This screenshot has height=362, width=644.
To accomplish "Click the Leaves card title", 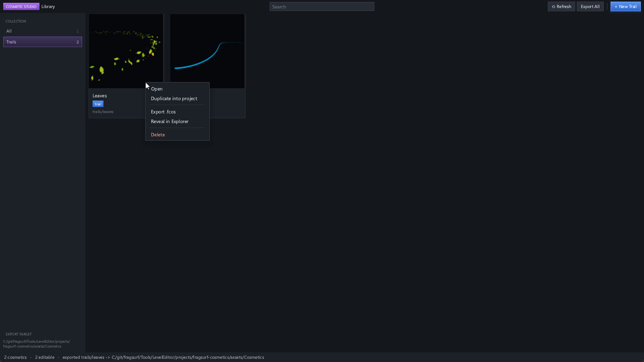I will [99, 96].
